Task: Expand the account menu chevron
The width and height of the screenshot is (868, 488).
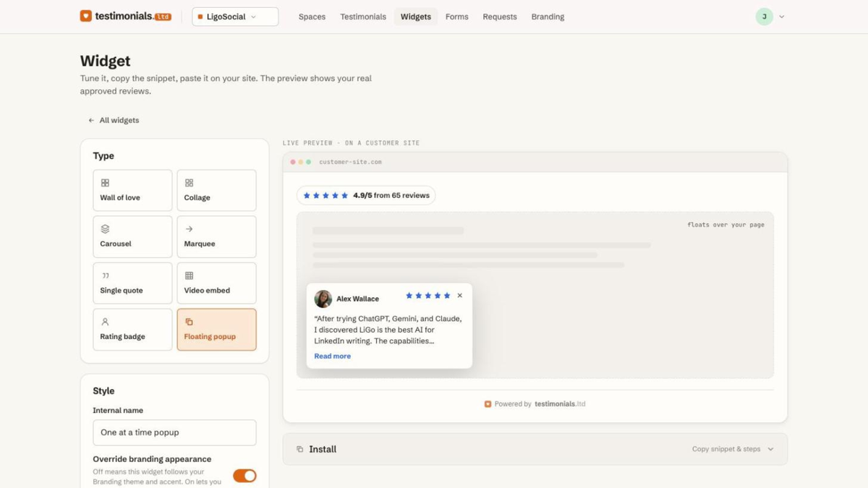Action: point(781,17)
